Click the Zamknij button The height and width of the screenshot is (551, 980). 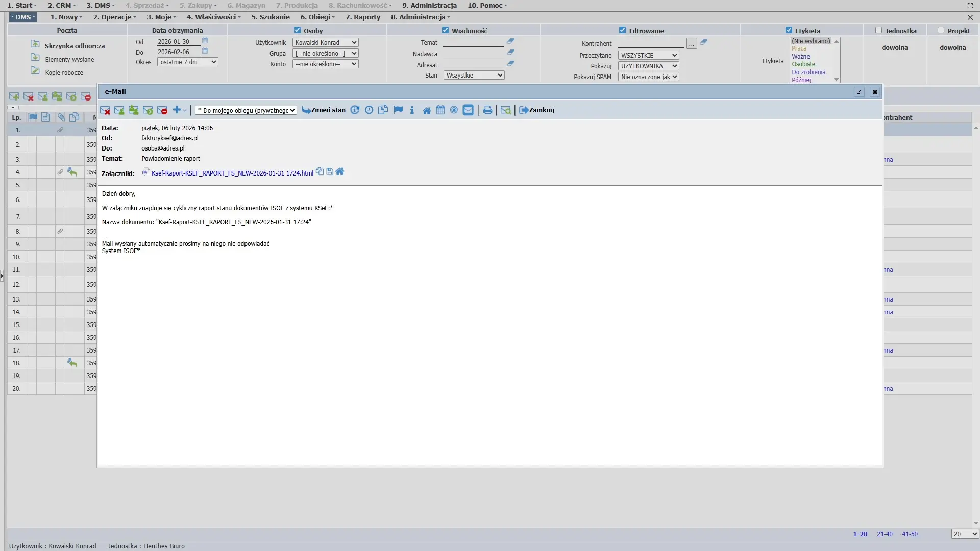click(x=536, y=110)
